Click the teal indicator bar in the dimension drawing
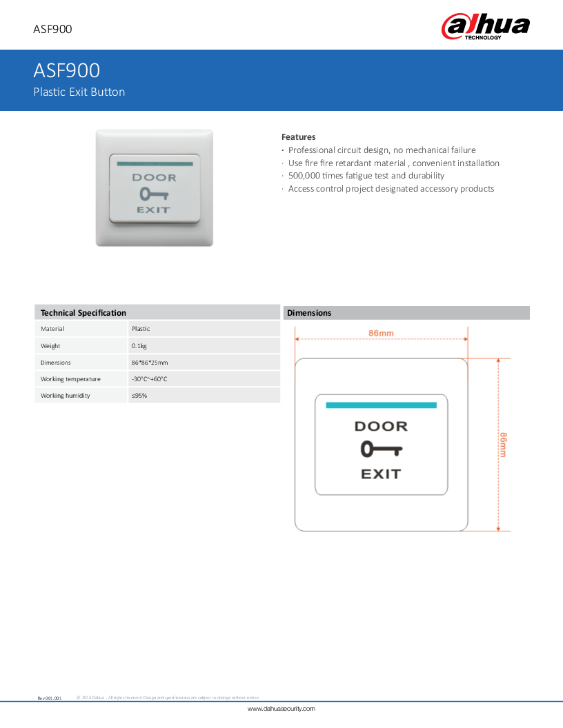 point(382,405)
